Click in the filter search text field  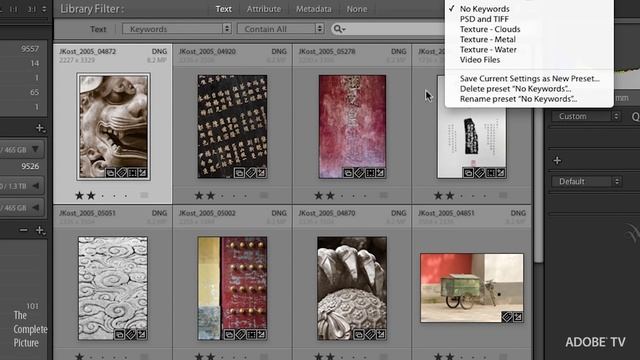point(395,29)
